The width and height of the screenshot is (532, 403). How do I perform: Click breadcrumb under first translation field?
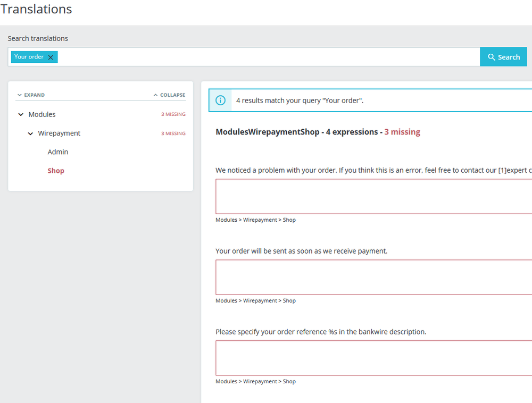click(x=255, y=220)
